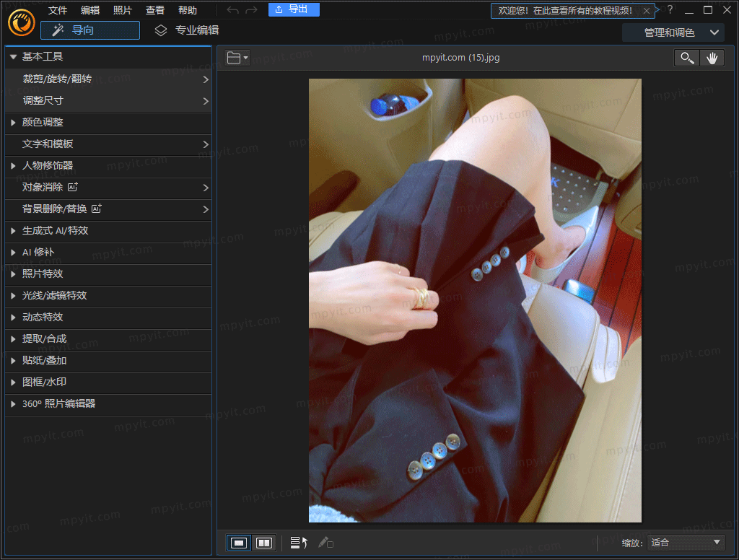The height and width of the screenshot is (560, 739).
Task: Open the help question mark icon
Action: point(670,10)
